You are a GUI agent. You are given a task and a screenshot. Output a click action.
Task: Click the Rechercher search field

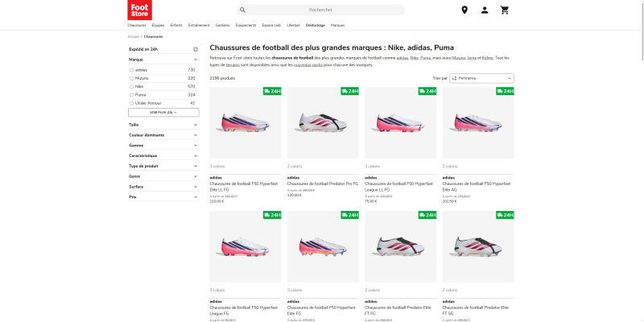[320, 10]
